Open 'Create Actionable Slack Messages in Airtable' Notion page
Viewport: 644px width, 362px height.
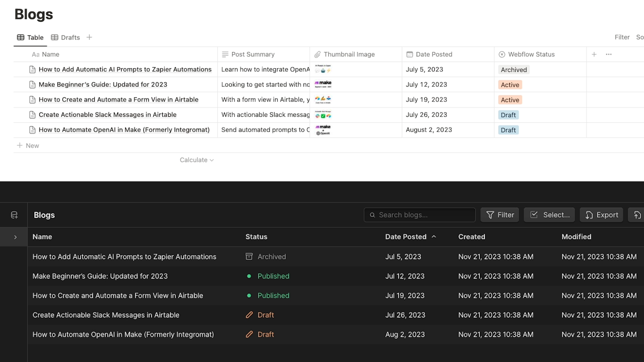click(x=108, y=115)
